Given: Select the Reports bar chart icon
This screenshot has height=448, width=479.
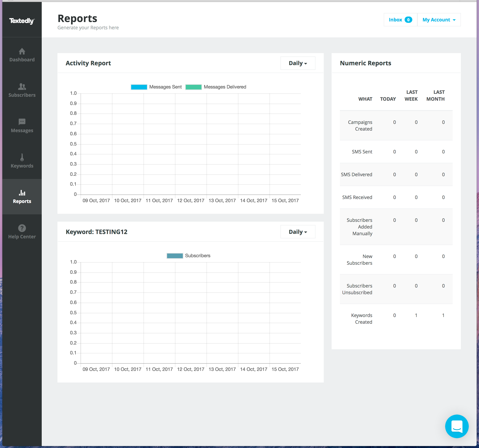Looking at the screenshot, I should 22,193.
